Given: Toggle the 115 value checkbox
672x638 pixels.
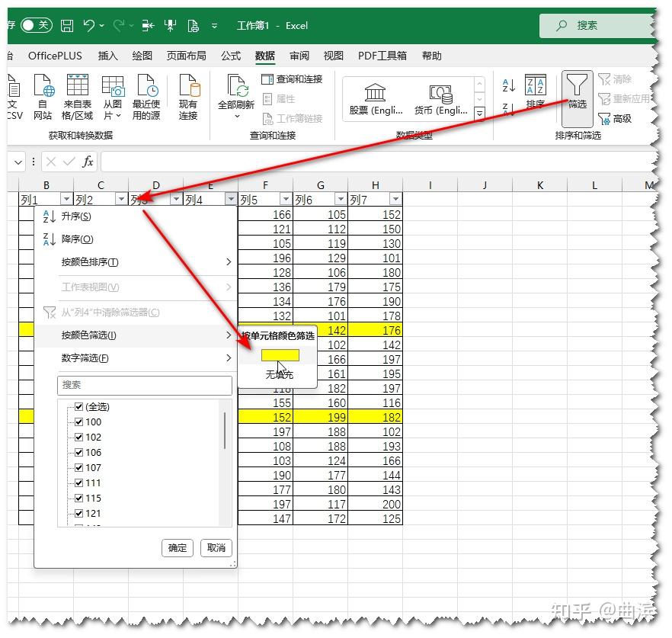Looking at the screenshot, I should pos(78,499).
